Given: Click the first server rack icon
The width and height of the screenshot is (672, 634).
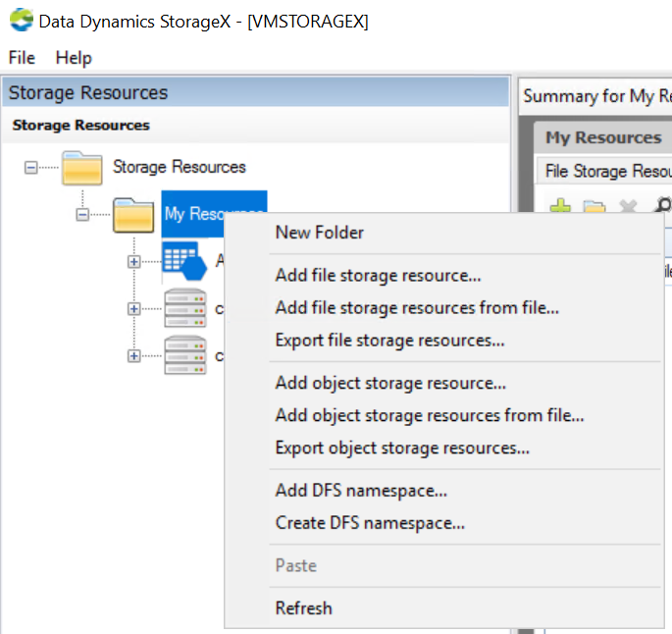Looking at the screenshot, I should point(185,308).
